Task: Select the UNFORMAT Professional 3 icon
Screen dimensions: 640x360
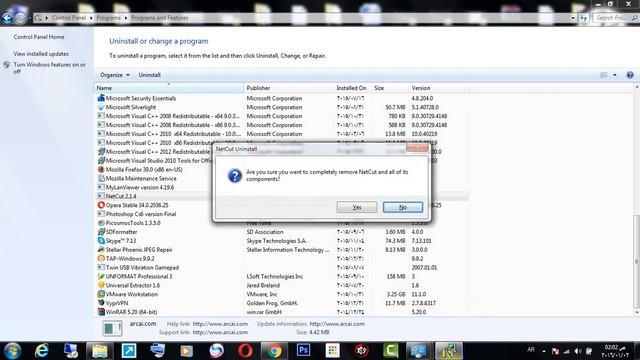Action: 101,277
